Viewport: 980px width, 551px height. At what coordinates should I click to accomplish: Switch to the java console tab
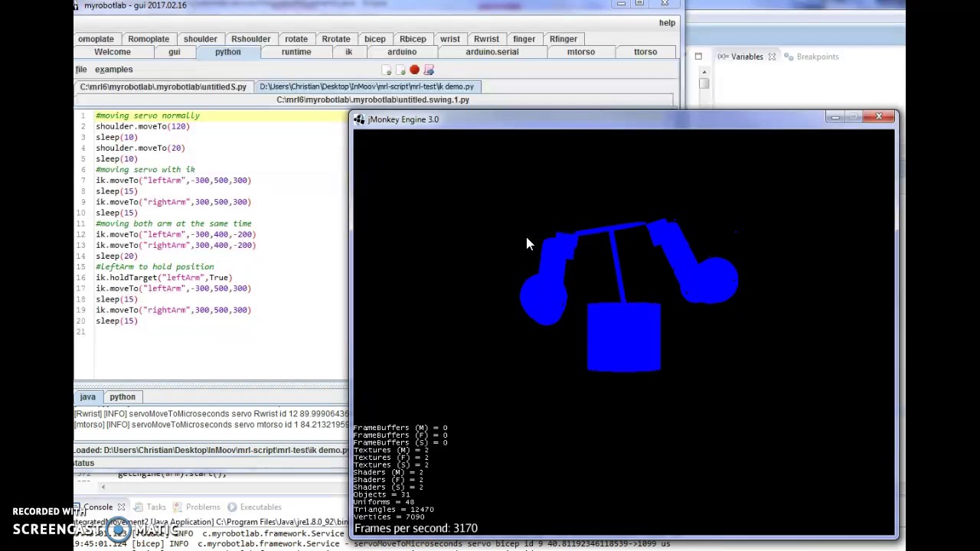pyautogui.click(x=88, y=397)
